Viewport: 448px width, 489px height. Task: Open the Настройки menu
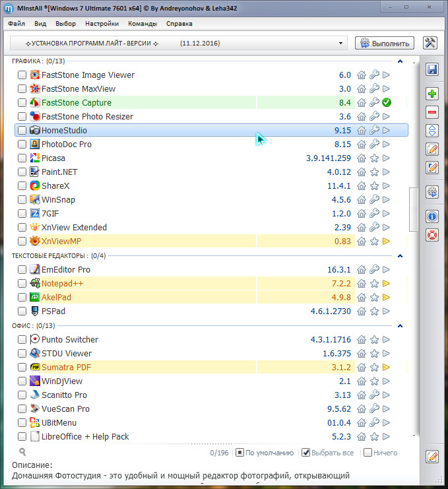(102, 24)
